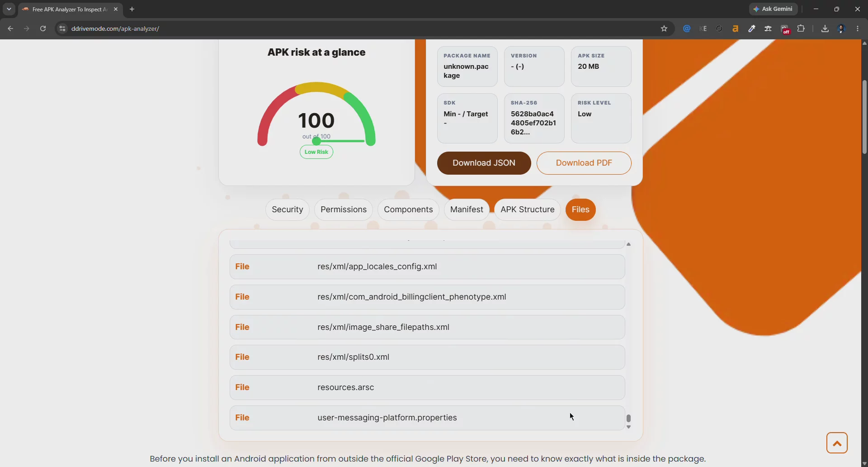Select the Files tab
Screen dimensions: 868x467
click(580, 210)
